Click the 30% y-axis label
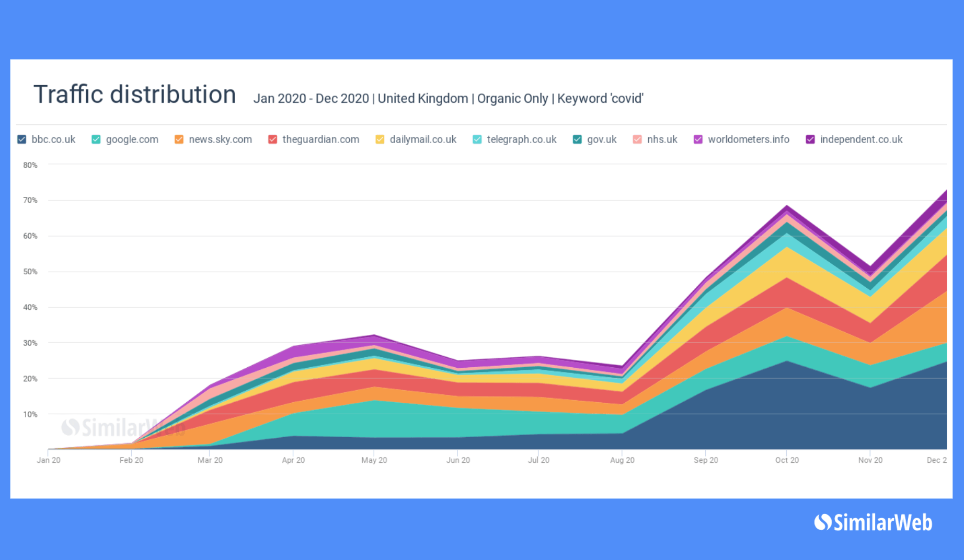The width and height of the screenshot is (964, 560). click(30, 343)
